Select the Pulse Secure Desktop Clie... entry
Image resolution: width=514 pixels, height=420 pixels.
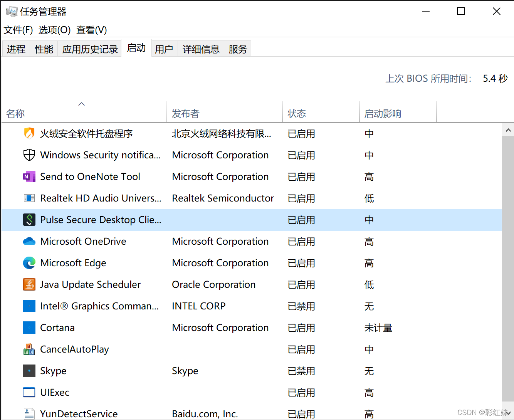(x=101, y=220)
